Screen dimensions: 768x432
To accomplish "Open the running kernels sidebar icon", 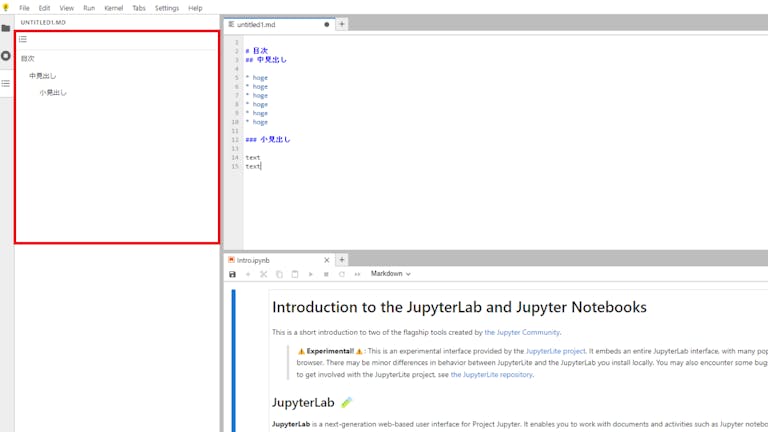I will (6, 56).
